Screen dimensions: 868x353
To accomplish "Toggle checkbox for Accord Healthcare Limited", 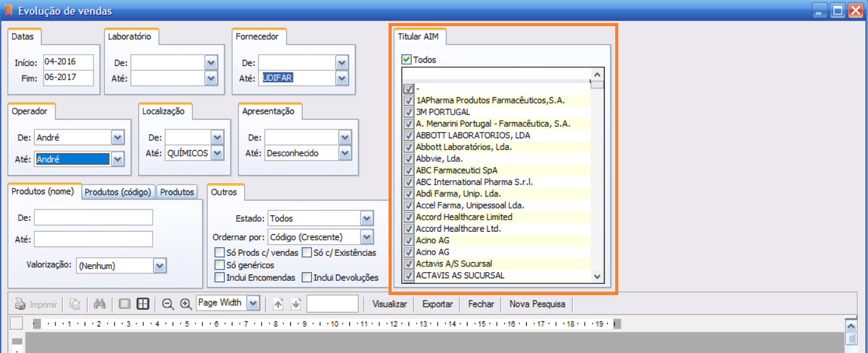I will 409,217.
